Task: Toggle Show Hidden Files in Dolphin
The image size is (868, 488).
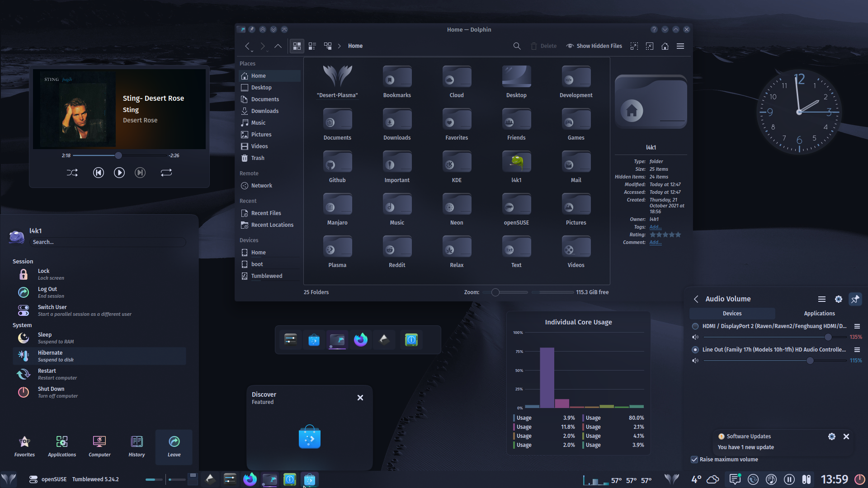Action: click(594, 46)
